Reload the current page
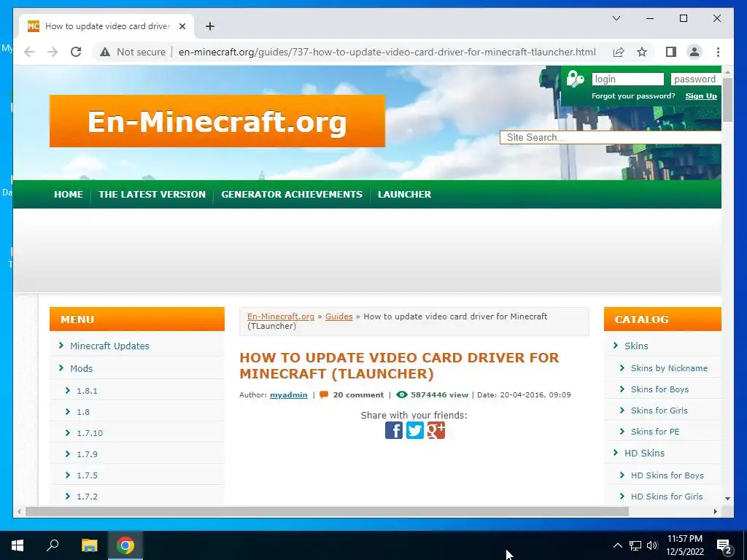The width and height of the screenshot is (747, 560). [x=76, y=52]
